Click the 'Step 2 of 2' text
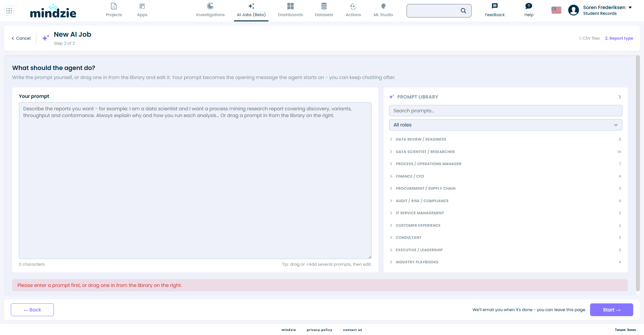Image resolution: width=644 pixels, height=335 pixels. [64, 43]
